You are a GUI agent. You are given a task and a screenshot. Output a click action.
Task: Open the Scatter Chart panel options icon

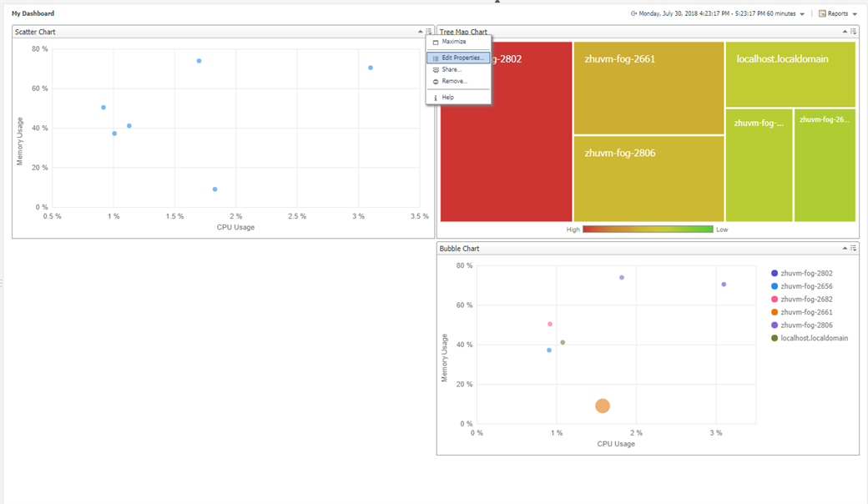pyautogui.click(x=428, y=32)
